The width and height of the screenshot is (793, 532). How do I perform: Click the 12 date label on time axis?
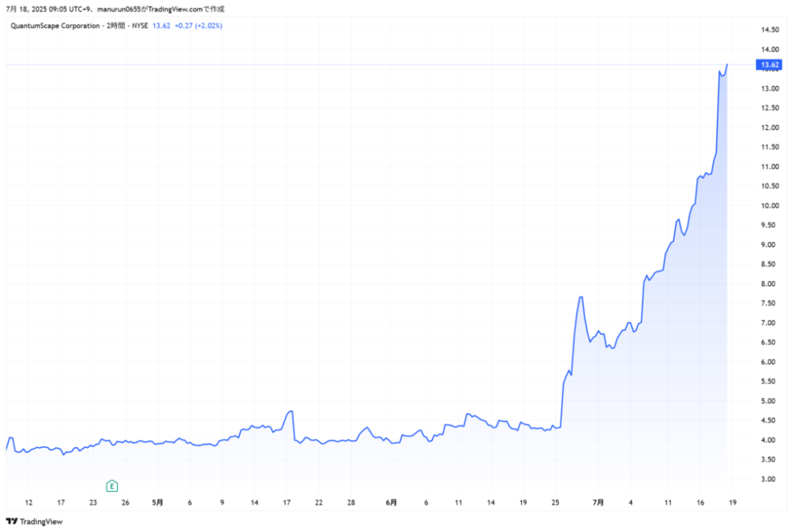point(29,502)
